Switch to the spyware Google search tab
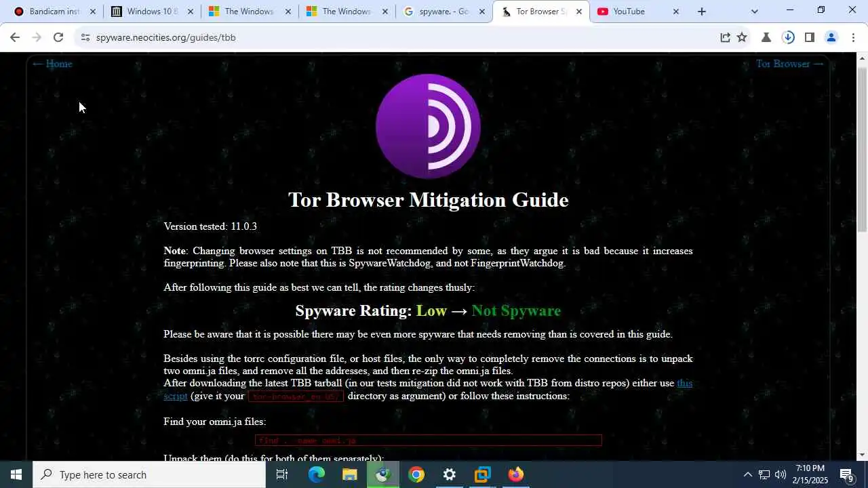The image size is (868, 488). click(x=443, y=12)
